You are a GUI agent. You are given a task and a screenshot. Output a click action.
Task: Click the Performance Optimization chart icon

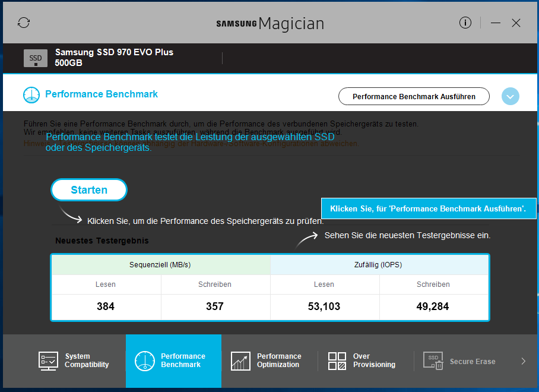click(240, 361)
